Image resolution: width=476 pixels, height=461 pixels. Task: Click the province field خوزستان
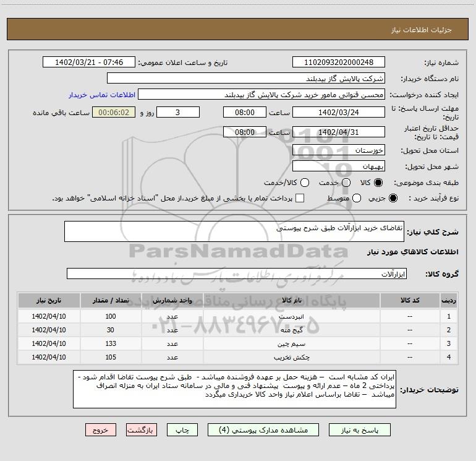click(339, 150)
